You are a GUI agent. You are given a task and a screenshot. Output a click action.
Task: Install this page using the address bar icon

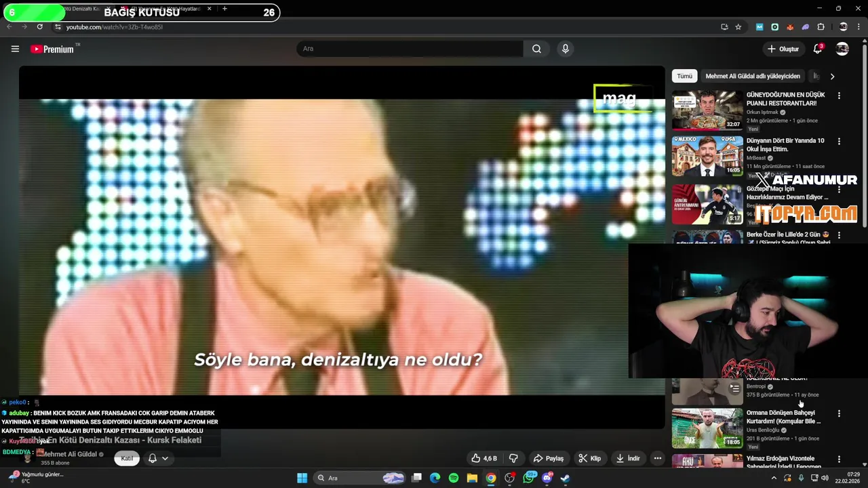point(724,27)
